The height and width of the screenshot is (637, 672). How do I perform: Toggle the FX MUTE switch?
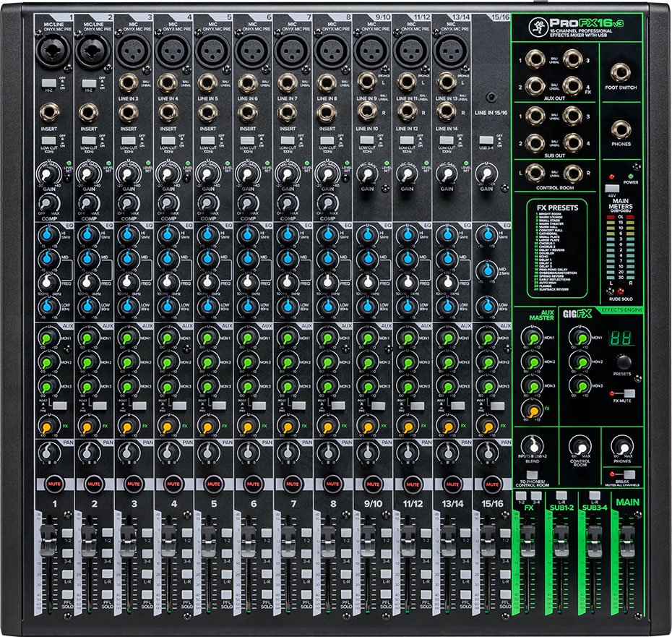[629, 393]
